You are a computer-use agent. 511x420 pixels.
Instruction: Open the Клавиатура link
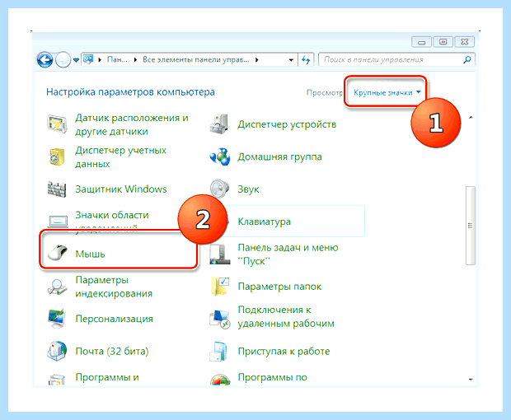coord(264,222)
